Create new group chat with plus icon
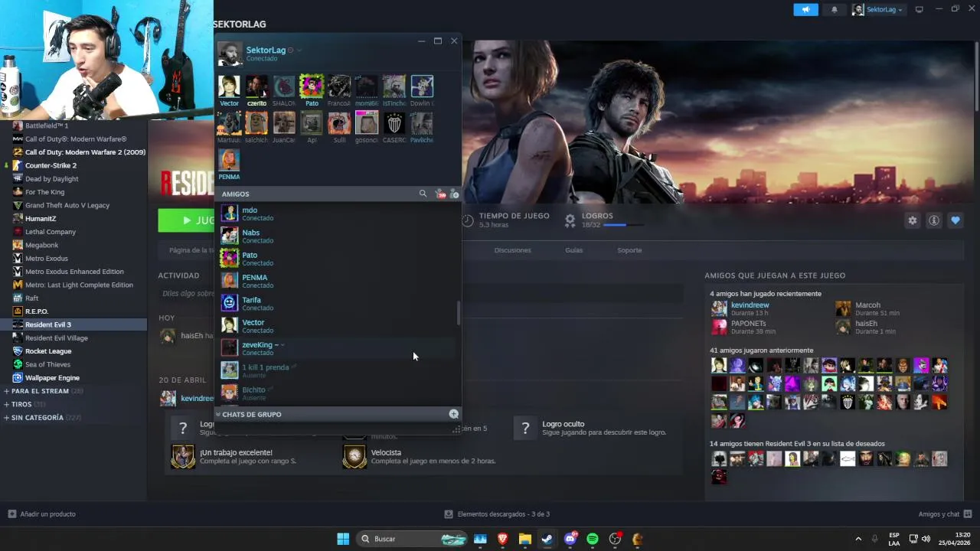Screen dimensions: 980x551 453,414
